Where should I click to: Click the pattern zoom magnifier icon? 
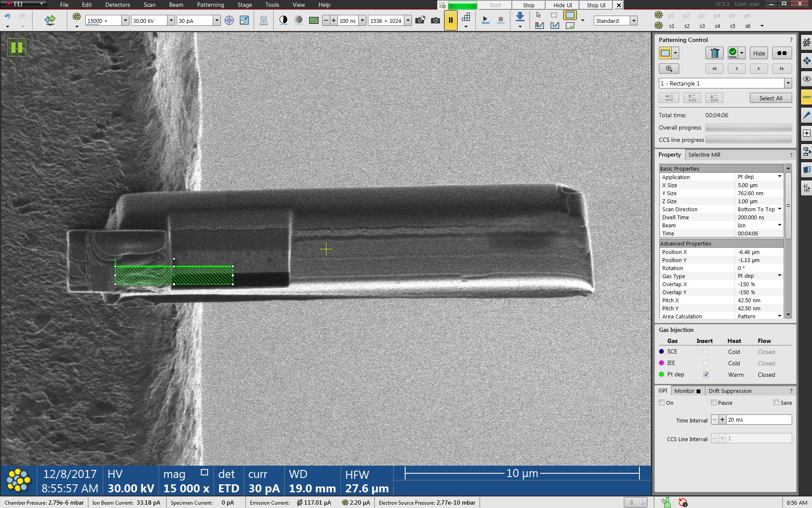669,69
